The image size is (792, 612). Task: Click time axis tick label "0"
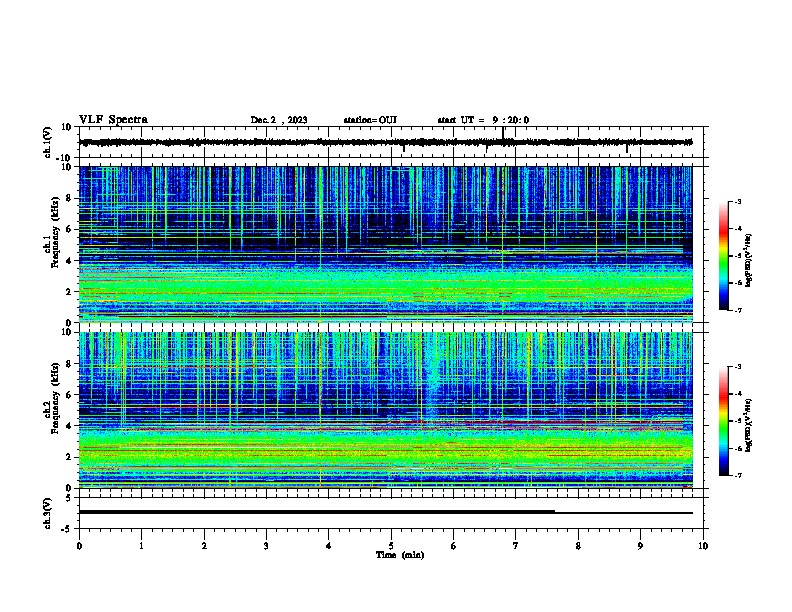(79, 546)
